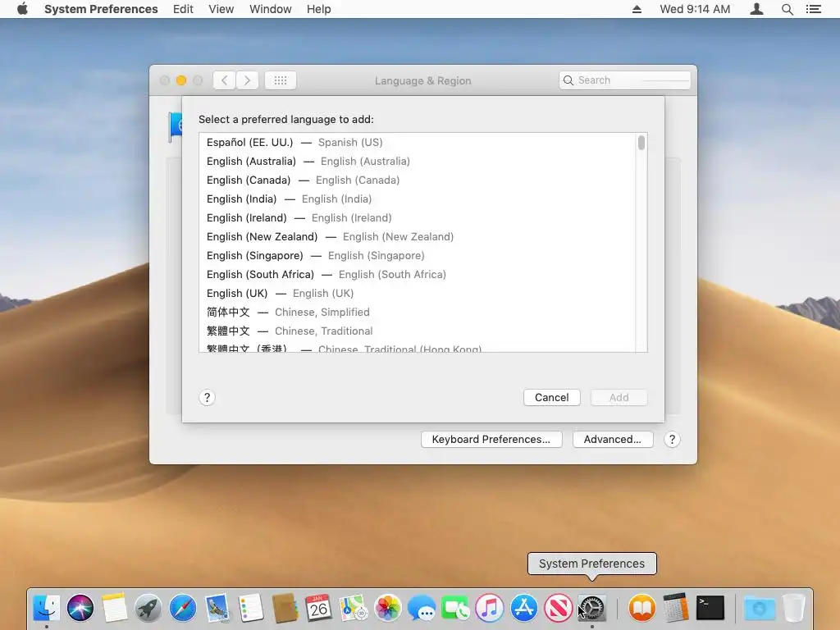
Task: Open Maps from the Dock
Action: coord(353,608)
